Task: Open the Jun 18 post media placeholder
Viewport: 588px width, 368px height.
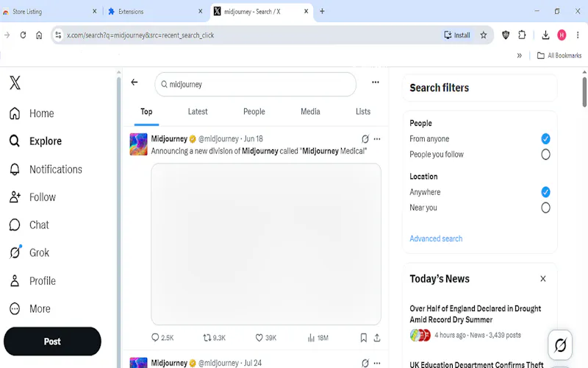Action: (266, 244)
